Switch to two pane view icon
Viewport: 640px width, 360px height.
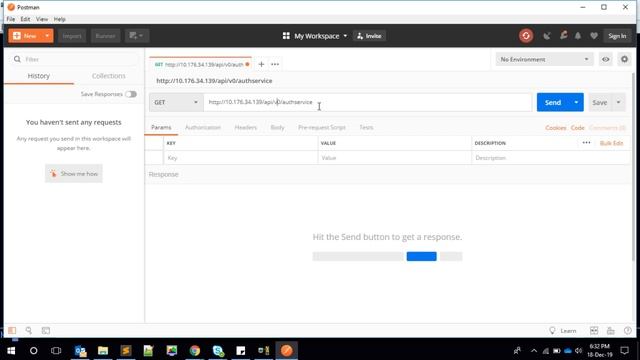click(x=594, y=331)
